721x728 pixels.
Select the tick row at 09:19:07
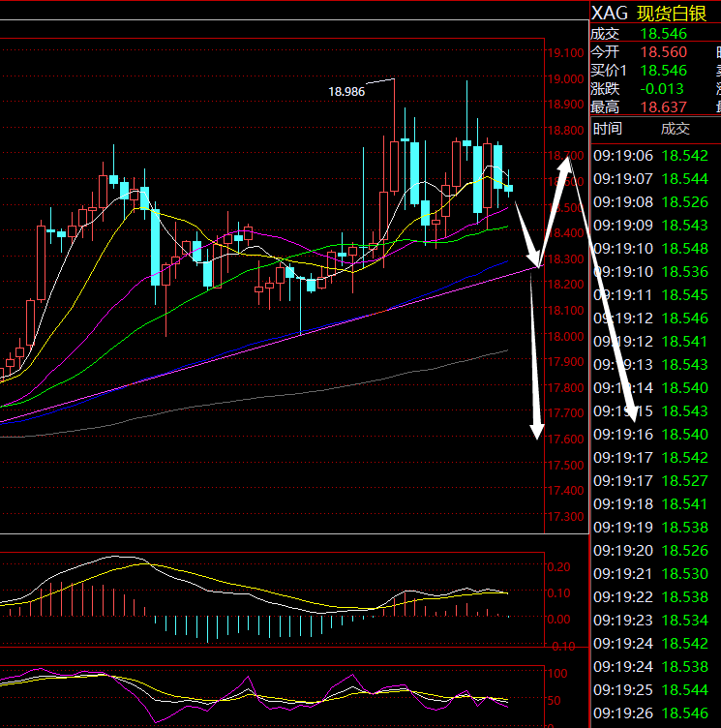(651, 179)
